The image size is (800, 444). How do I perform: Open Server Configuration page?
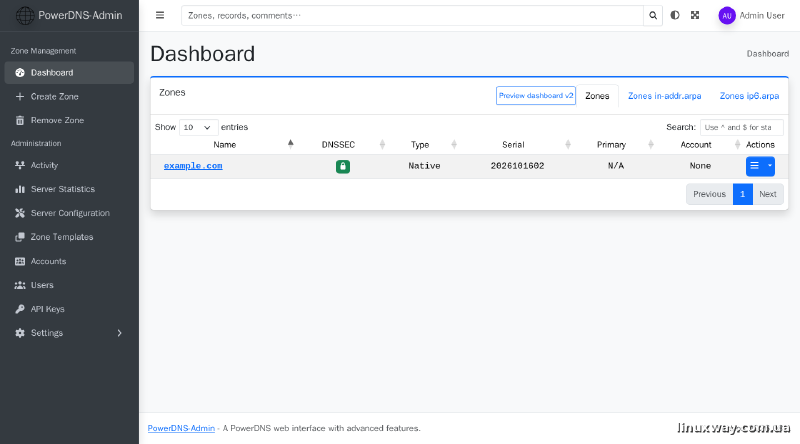(69, 213)
